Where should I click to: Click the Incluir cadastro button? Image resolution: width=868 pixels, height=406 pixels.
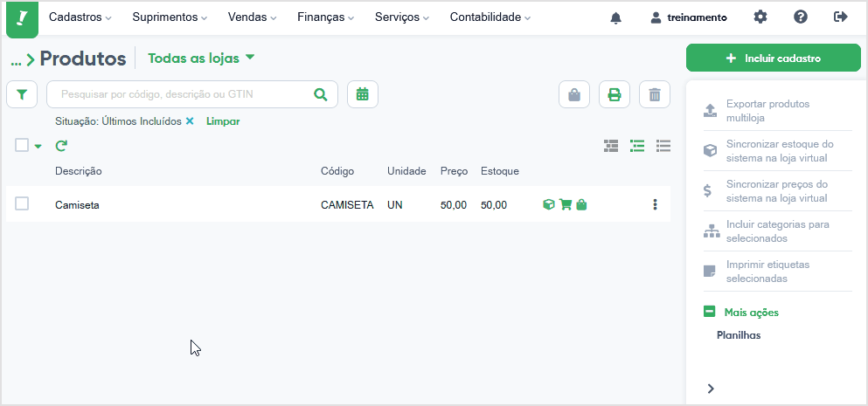pos(774,58)
